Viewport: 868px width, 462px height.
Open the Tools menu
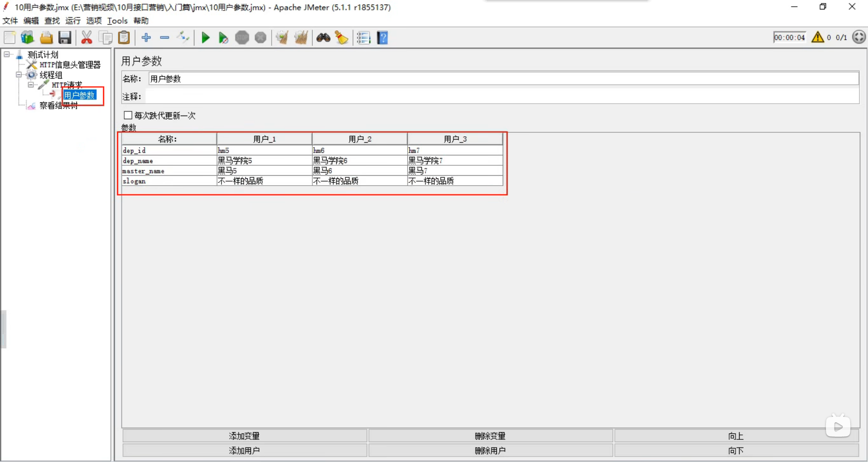[x=118, y=21]
